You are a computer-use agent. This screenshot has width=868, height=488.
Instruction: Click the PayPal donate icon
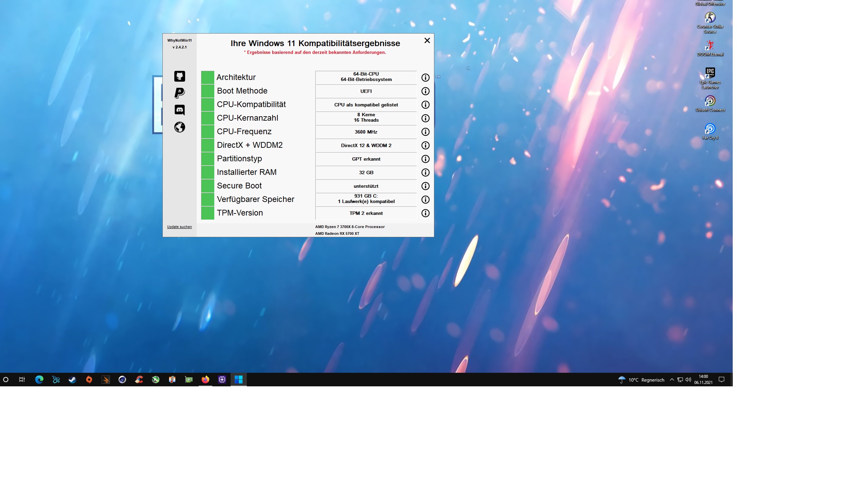(180, 93)
